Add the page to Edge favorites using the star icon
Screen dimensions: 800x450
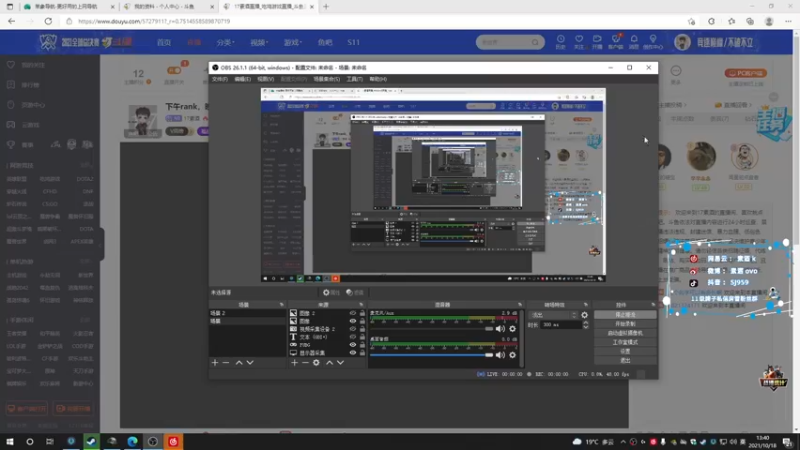point(691,21)
